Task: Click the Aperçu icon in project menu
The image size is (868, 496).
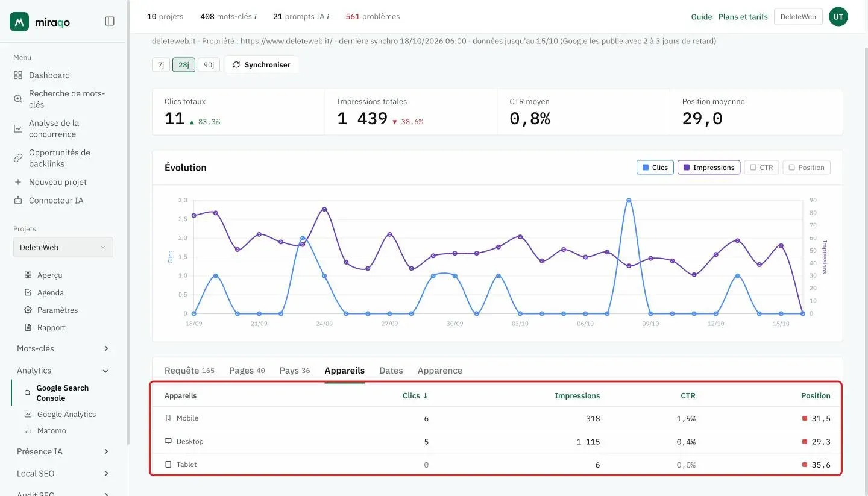Action: [x=28, y=275]
